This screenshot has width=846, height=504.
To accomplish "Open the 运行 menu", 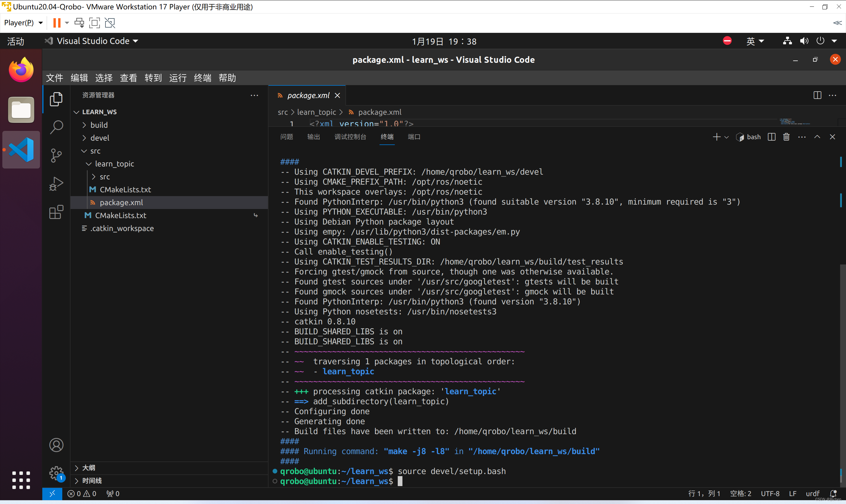I will click(x=178, y=78).
